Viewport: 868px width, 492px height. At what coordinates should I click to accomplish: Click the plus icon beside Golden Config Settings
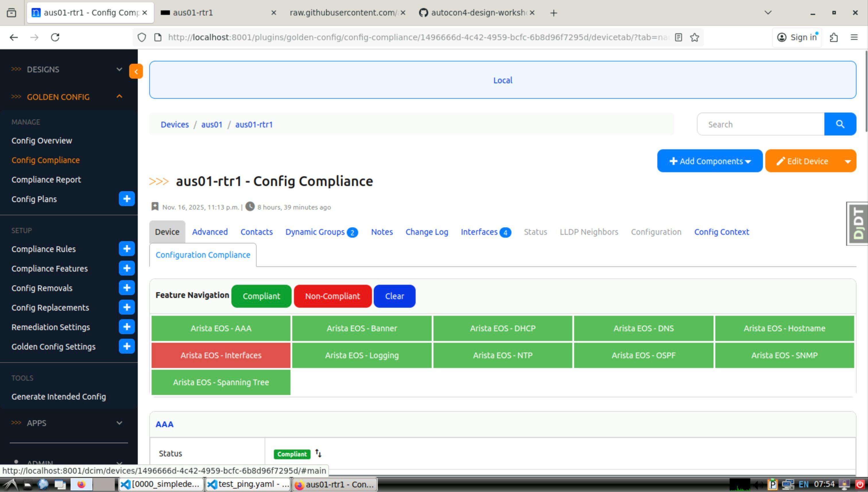click(127, 346)
